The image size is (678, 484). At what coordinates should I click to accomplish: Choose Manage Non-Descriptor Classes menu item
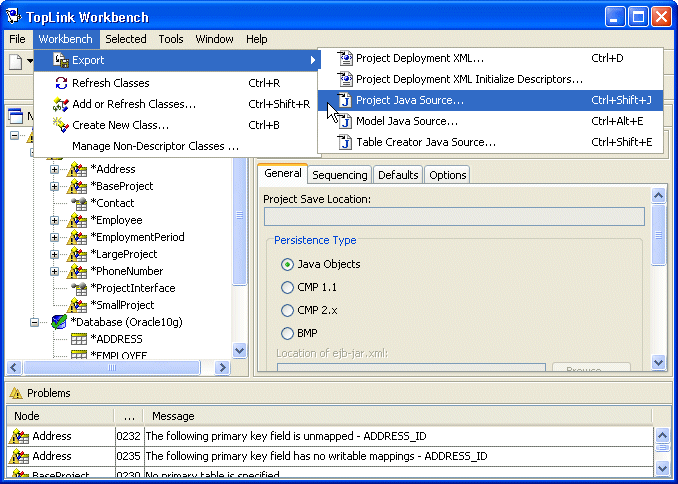click(176, 146)
